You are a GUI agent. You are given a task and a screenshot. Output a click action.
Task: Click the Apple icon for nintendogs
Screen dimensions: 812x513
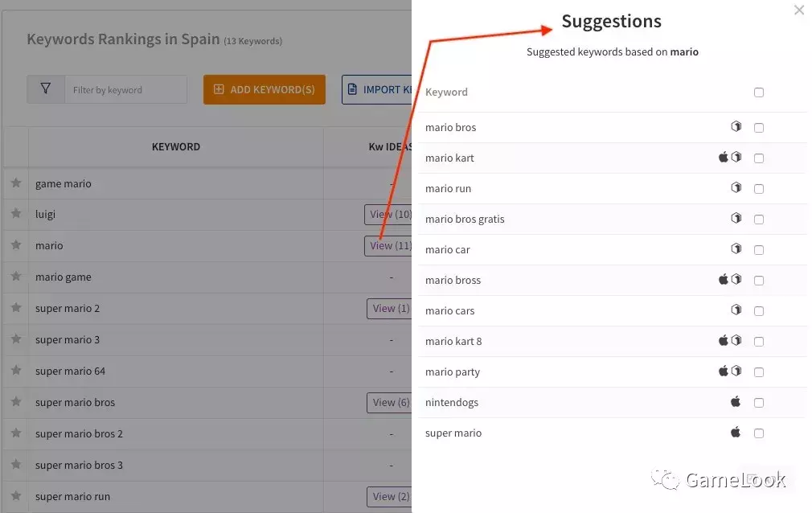coord(736,401)
